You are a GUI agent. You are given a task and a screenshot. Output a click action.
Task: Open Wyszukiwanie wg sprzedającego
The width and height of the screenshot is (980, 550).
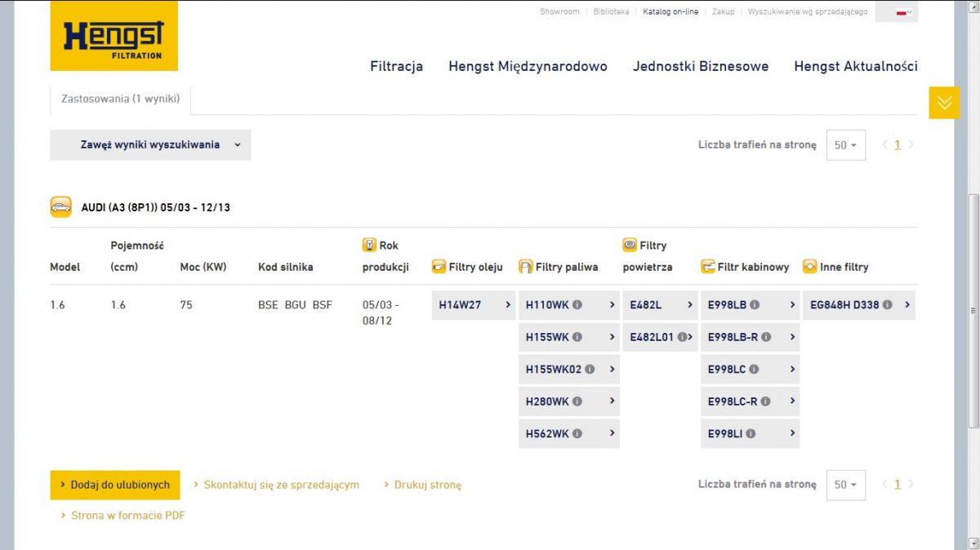808,12
